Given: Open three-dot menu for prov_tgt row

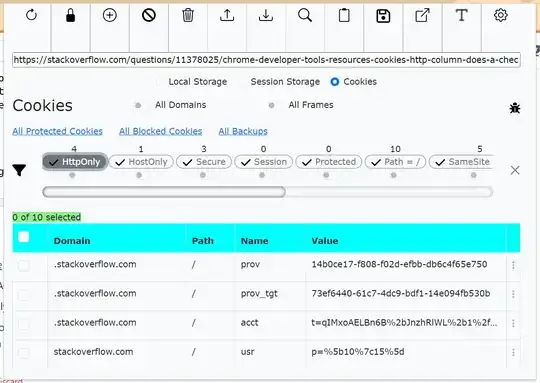Looking at the screenshot, I should (x=513, y=294).
